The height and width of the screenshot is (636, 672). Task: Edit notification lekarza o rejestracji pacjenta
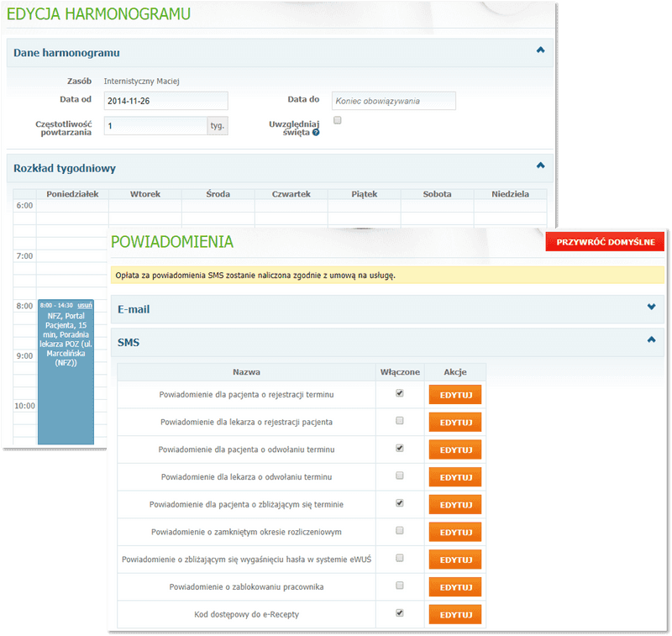point(455,422)
